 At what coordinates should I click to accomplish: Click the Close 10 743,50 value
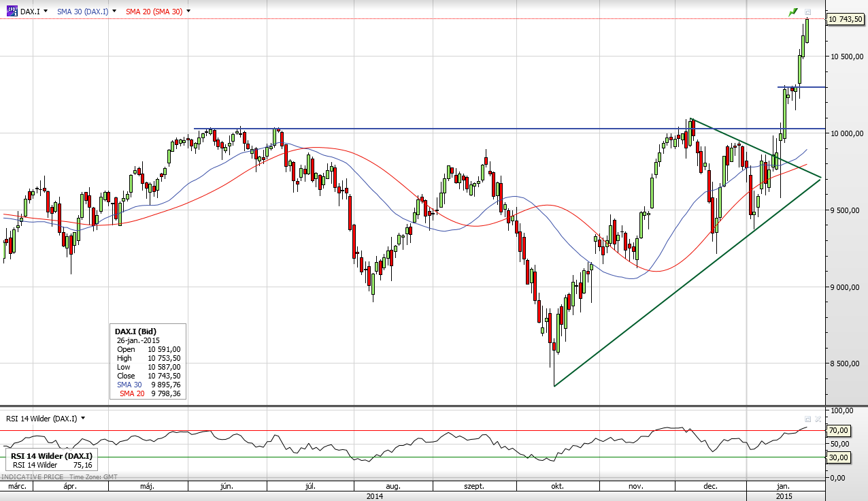(165, 375)
